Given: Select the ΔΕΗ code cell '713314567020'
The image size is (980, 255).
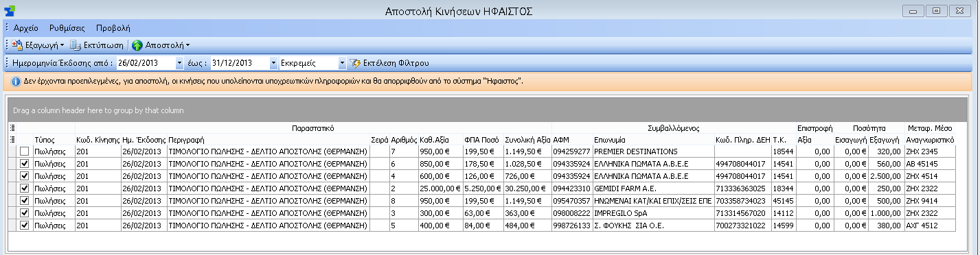Looking at the screenshot, I should (742, 212).
